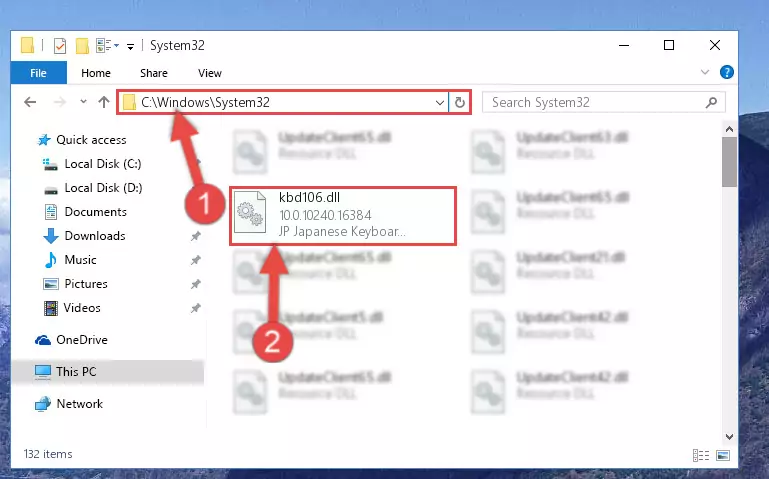
Task: Click the pin icon next to Pictures
Action: (x=196, y=284)
